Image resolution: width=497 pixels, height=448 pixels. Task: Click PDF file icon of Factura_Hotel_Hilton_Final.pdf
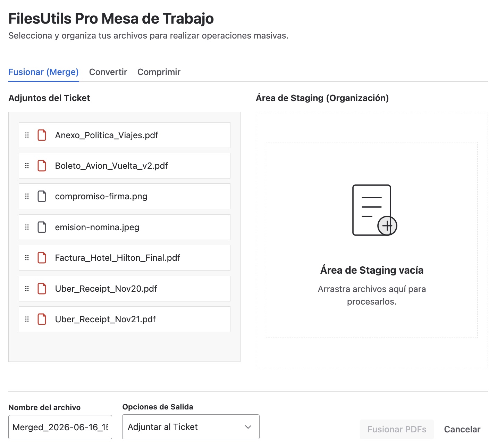click(x=42, y=258)
